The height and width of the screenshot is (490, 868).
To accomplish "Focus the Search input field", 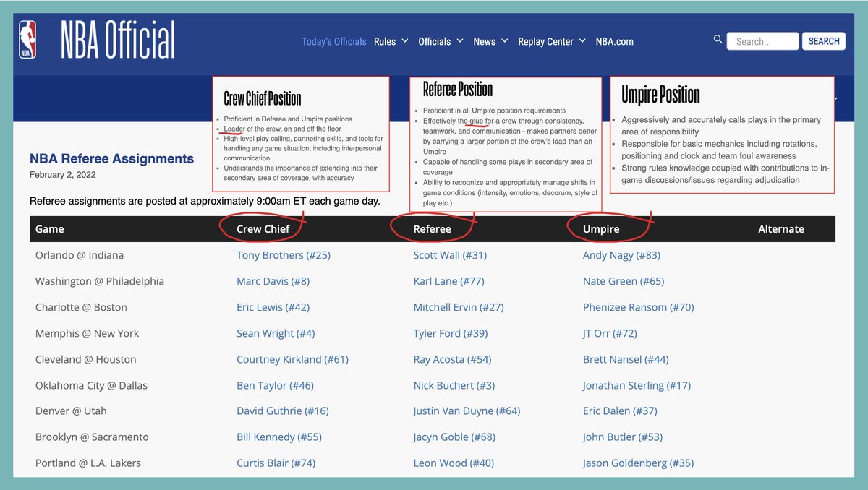I will tap(762, 41).
